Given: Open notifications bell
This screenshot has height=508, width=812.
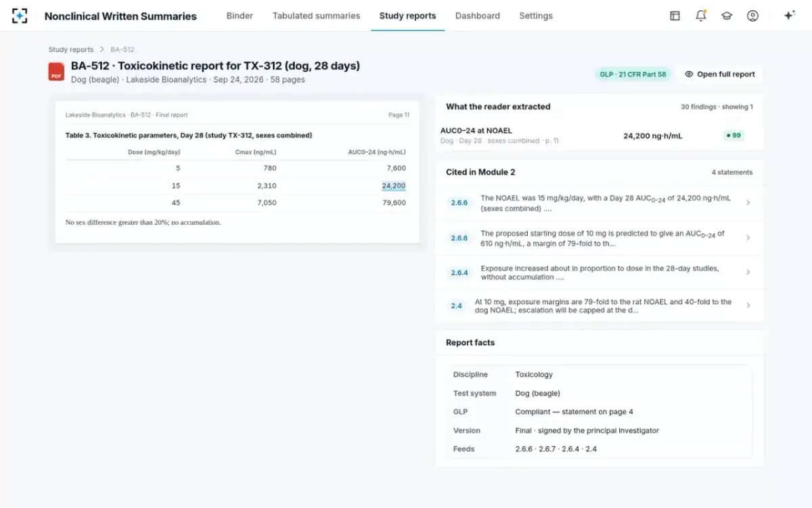Looking at the screenshot, I should tap(701, 16).
